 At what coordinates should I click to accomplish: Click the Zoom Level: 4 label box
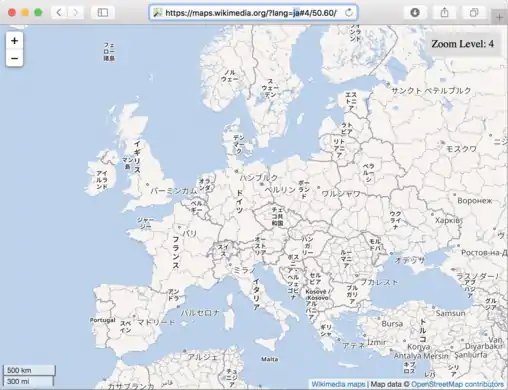(463, 44)
